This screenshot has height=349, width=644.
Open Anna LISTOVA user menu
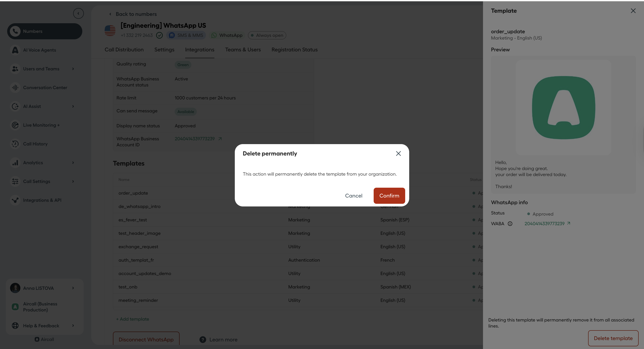click(x=44, y=288)
